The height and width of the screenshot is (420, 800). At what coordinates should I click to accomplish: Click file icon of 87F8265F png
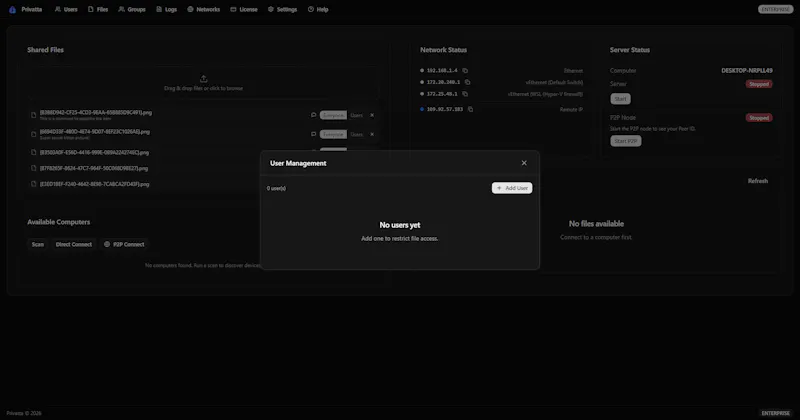[x=34, y=168]
